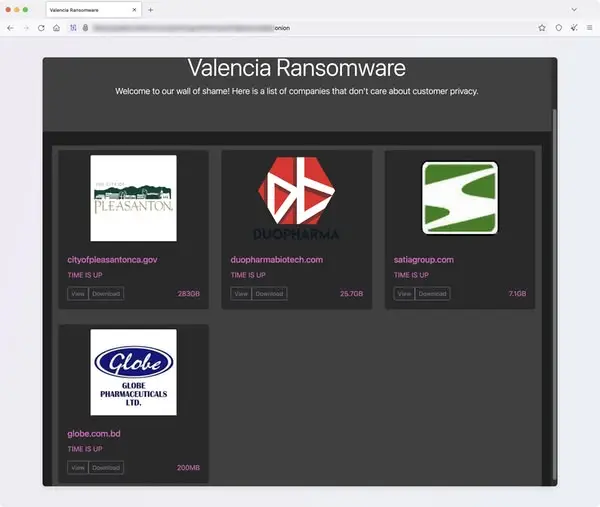The width and height of the screenshot is (600, 507).
Task: Click the Tor circuit icon in address bar
Action: pos(73,28)
